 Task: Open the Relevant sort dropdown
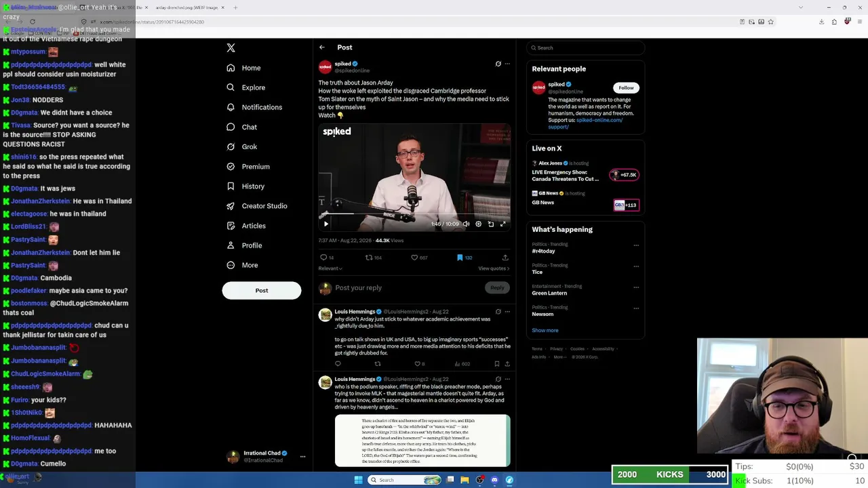(x=330, y=268)
